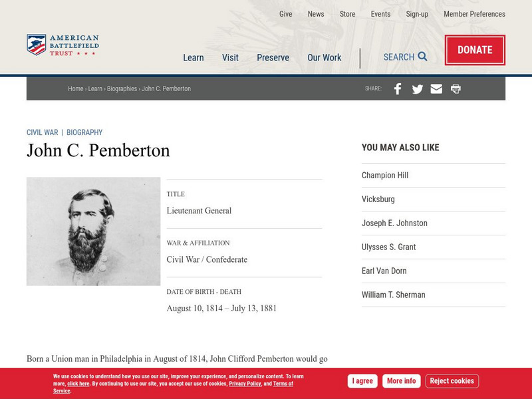532x399 pixels.
Task: Open the Our Work menu
Action: click(x=324, y=58)
